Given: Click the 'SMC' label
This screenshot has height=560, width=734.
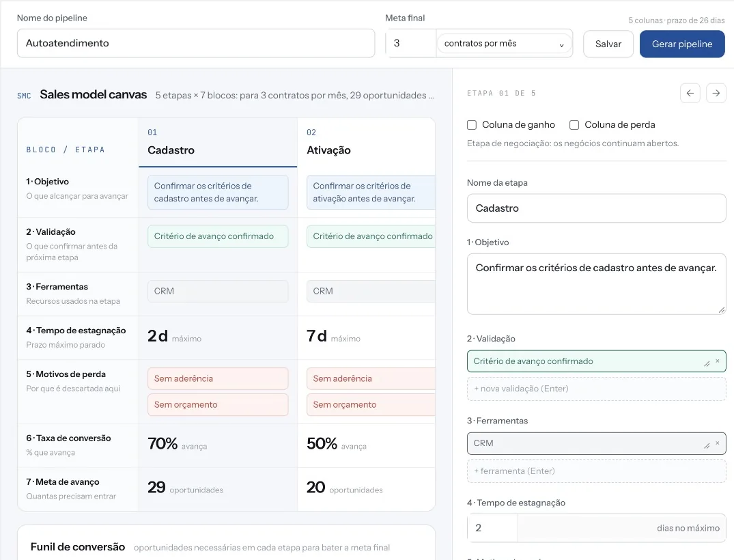Looking at the screenshot, I should 24,96.
